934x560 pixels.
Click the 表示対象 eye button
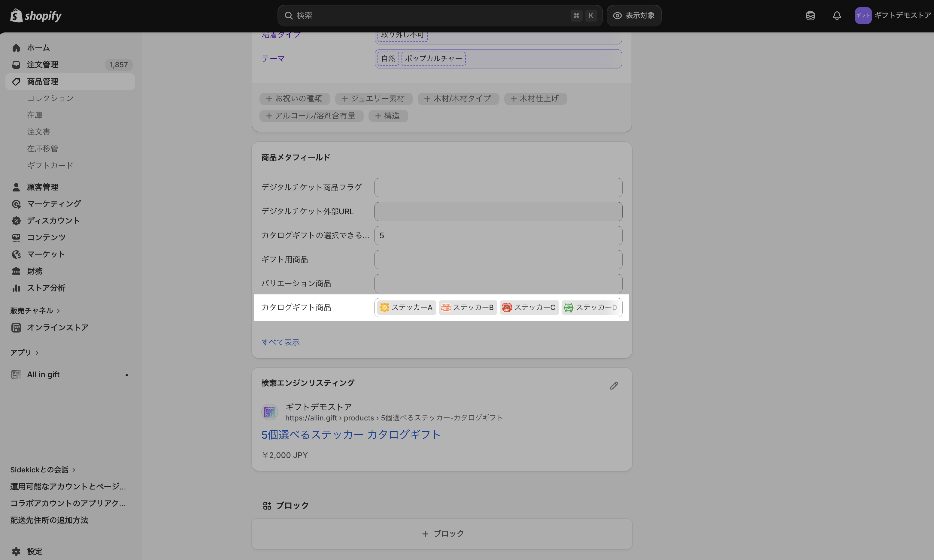[634, 16]
